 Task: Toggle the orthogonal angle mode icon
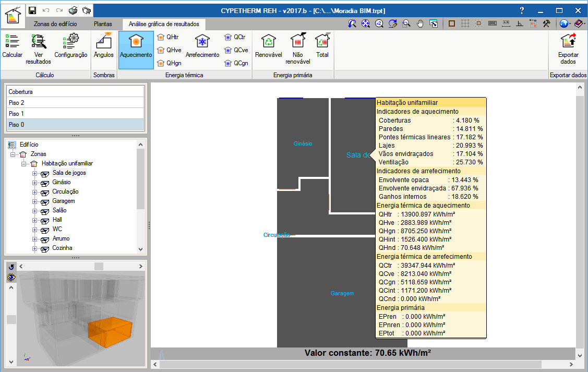coord(519,23)
